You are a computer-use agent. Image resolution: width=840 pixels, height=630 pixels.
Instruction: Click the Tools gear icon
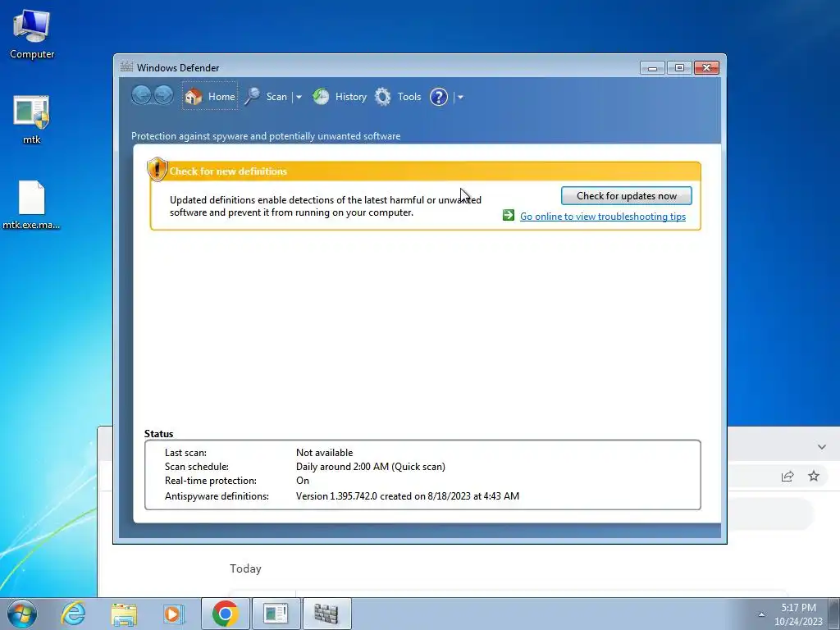point(382,97)
